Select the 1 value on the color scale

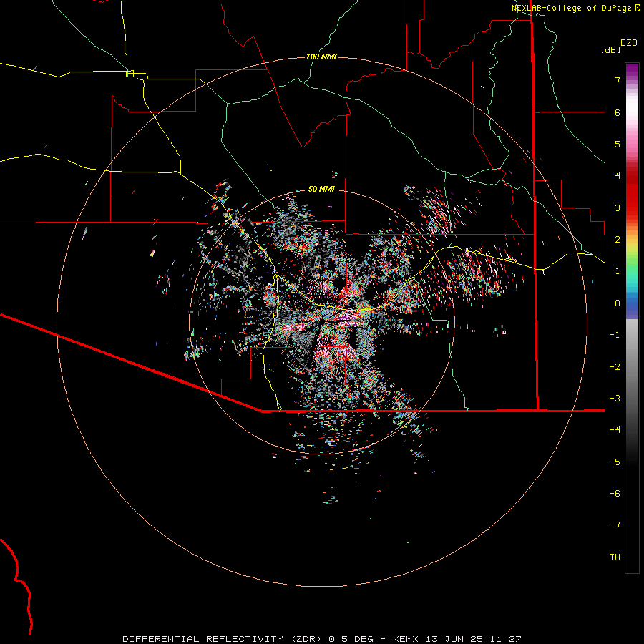(618, 271)
